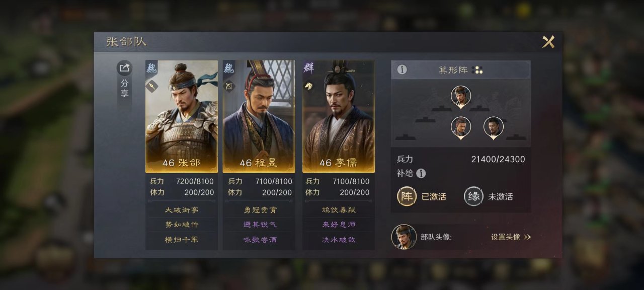Tap the 魏 faction badge on 张郃's card

152,68
